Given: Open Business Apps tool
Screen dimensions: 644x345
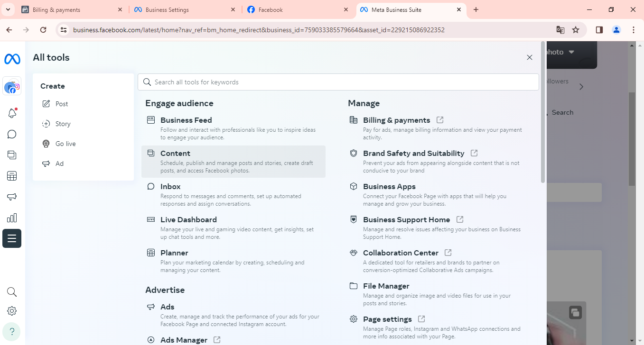Looking at the screenshot, I should pos(436,195).
